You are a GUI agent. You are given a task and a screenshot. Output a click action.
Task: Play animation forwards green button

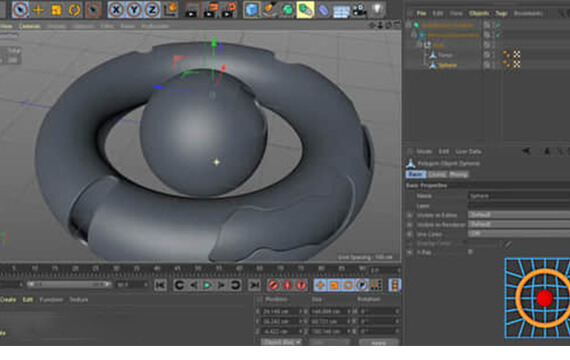(207, 285)
